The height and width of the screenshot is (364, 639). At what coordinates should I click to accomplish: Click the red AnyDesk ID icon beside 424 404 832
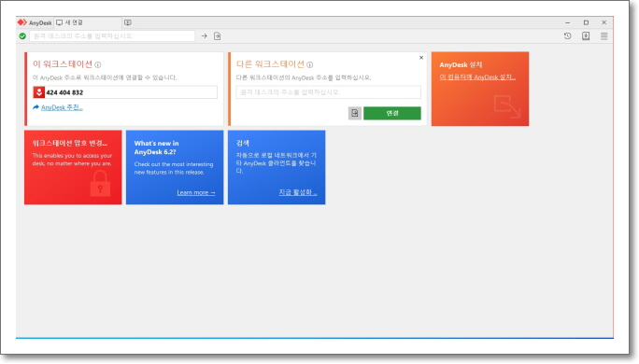tap(38, 92)
